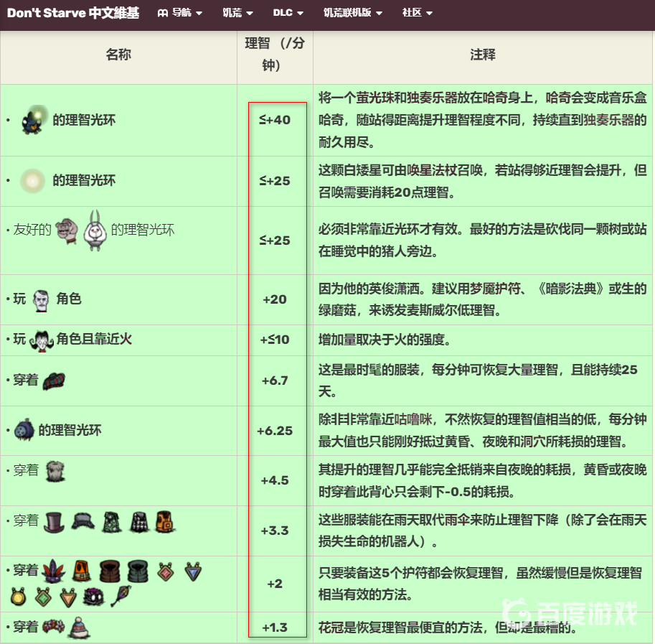Select the +20 sanity value cell
The width and height of the screenshot is (655, 644).
[x=275, y=299]
